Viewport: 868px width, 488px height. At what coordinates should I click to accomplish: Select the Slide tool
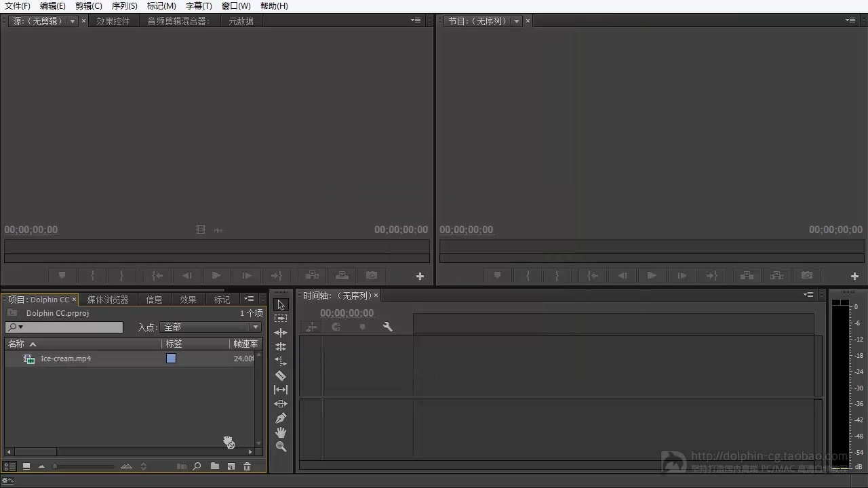(281, 404)
